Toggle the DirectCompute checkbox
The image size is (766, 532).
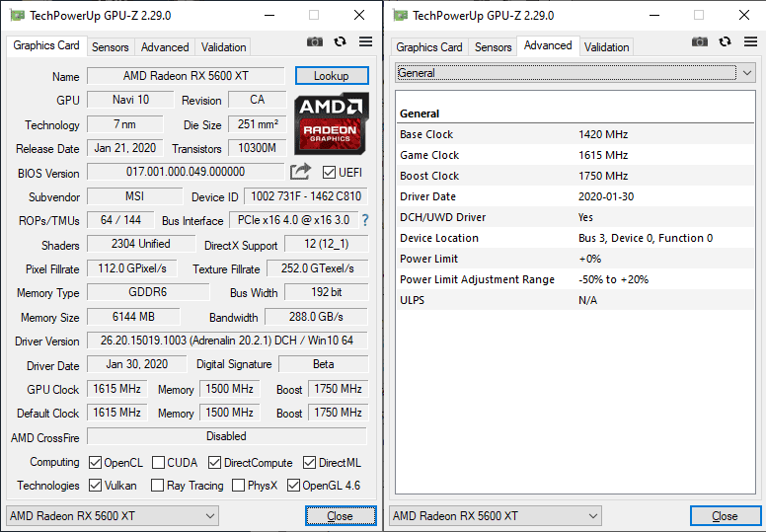[x=214, y=463]
